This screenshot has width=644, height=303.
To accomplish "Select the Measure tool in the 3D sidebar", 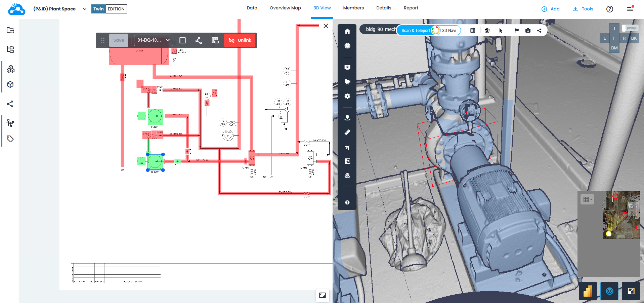I will (347, 132).
